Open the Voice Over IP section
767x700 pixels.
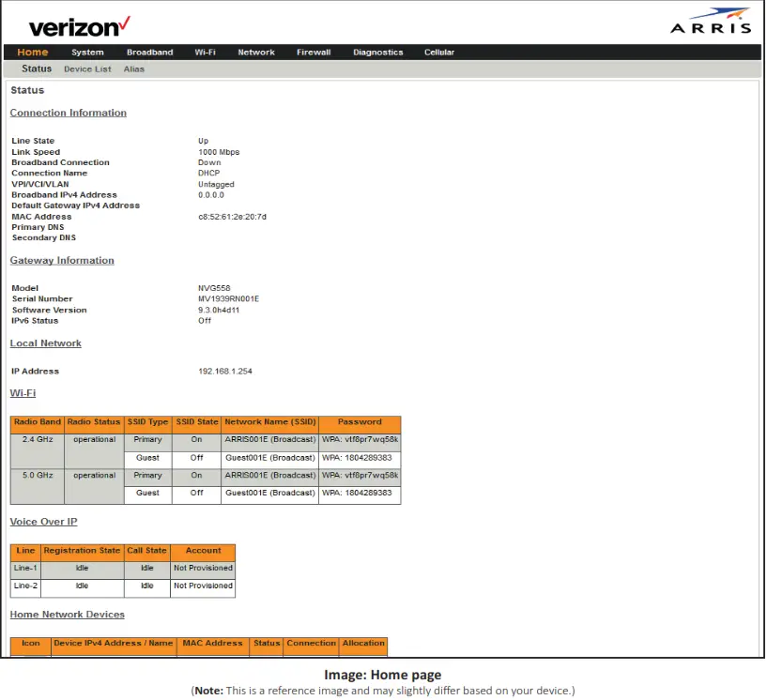pyautogui.click(x=43, y=522)
